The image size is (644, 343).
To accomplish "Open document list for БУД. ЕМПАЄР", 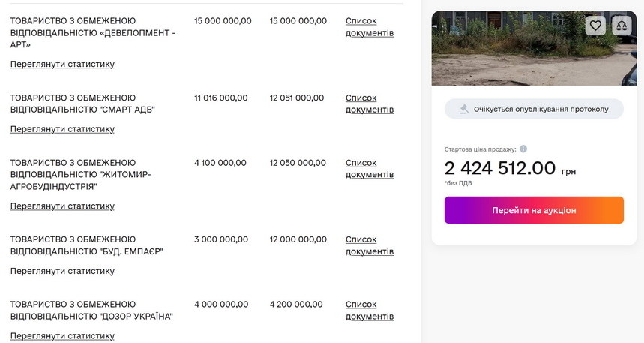I will pyautogui.click(x=369, y=245).
